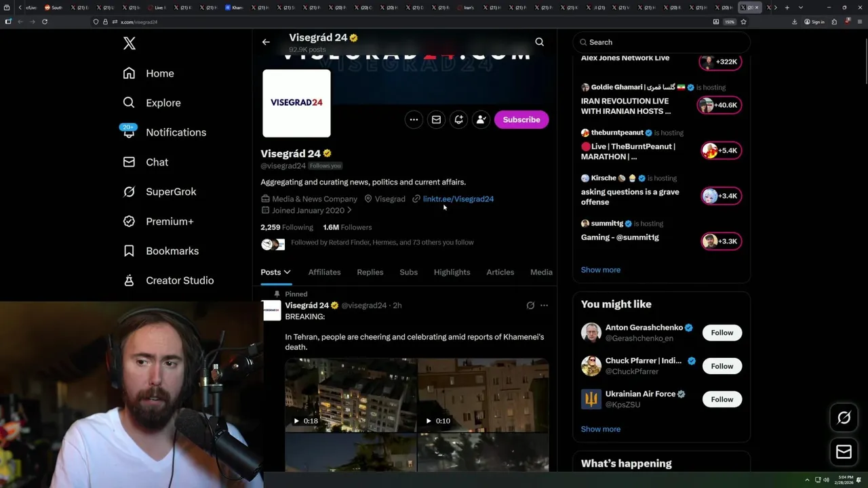Switch to Replies tab
This screenshot has height=488, width=868.
pos(370,272)
